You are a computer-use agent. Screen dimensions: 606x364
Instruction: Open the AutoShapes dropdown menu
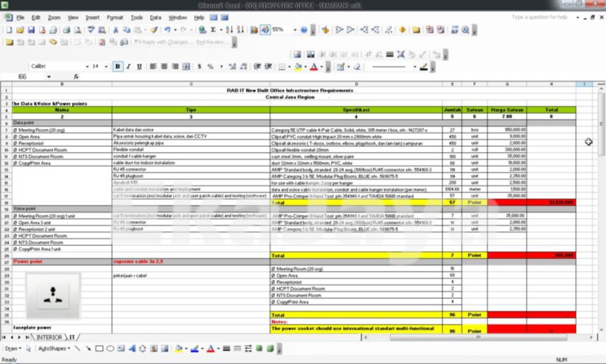[55, 349]
